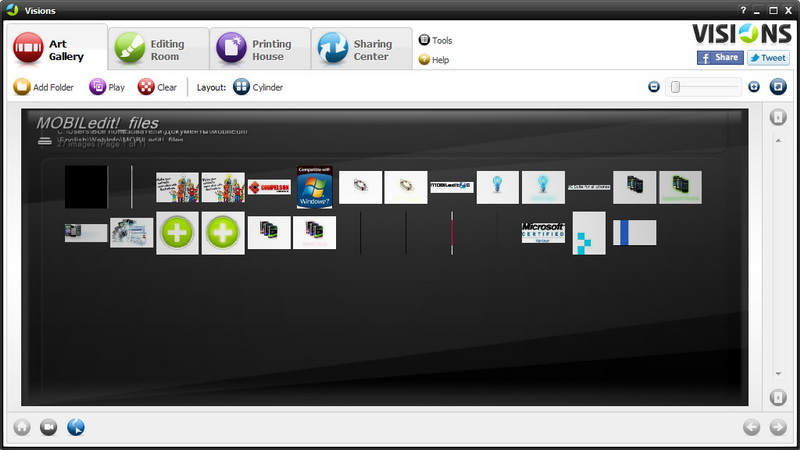
Task: Zoom in with the plus icon
Action: click(754, 87)
